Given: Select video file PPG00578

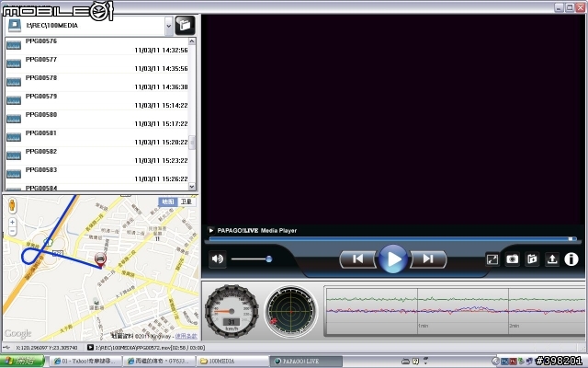Looking at the screenshot, I should [x=96, y=82].
